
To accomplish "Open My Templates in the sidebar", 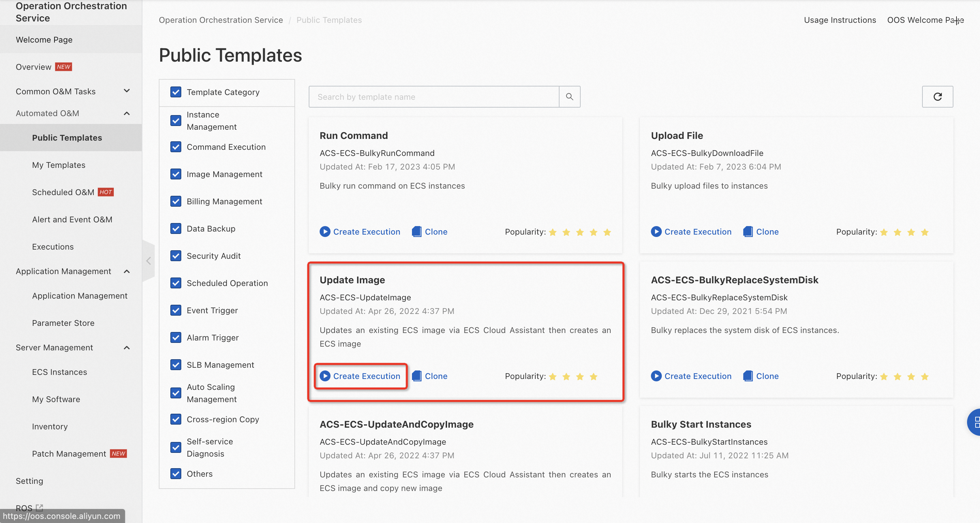I will pyautogui.click(x=59, y=165).
